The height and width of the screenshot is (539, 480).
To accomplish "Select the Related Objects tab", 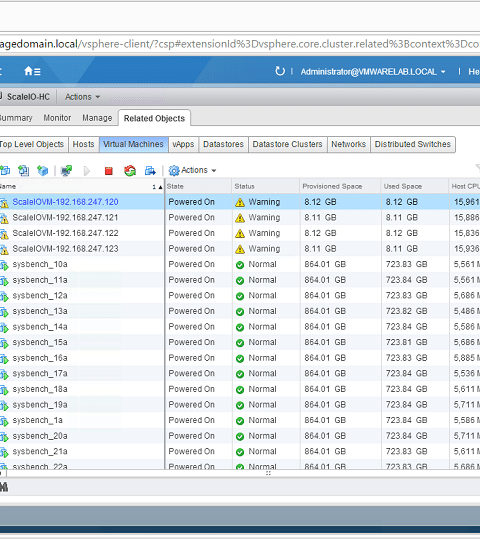I will pyautogui.click(x=154, y=118).
